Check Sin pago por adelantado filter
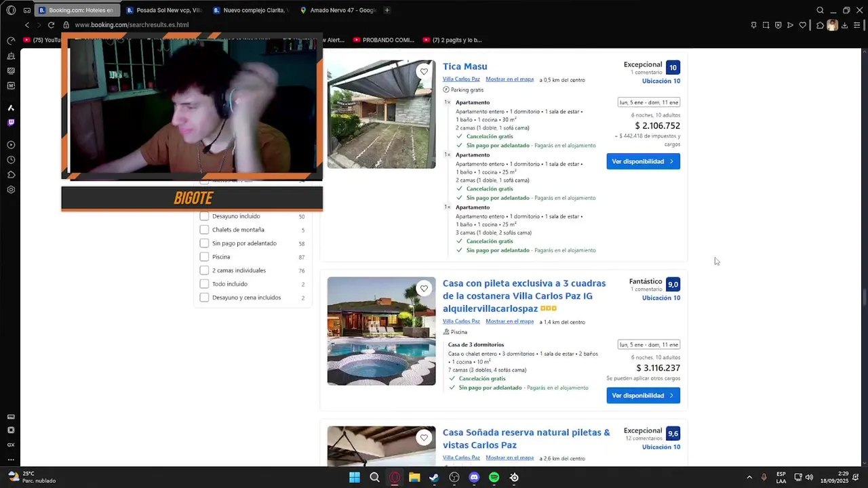Viewport: 868px width, 488px height. coord(204,243)
